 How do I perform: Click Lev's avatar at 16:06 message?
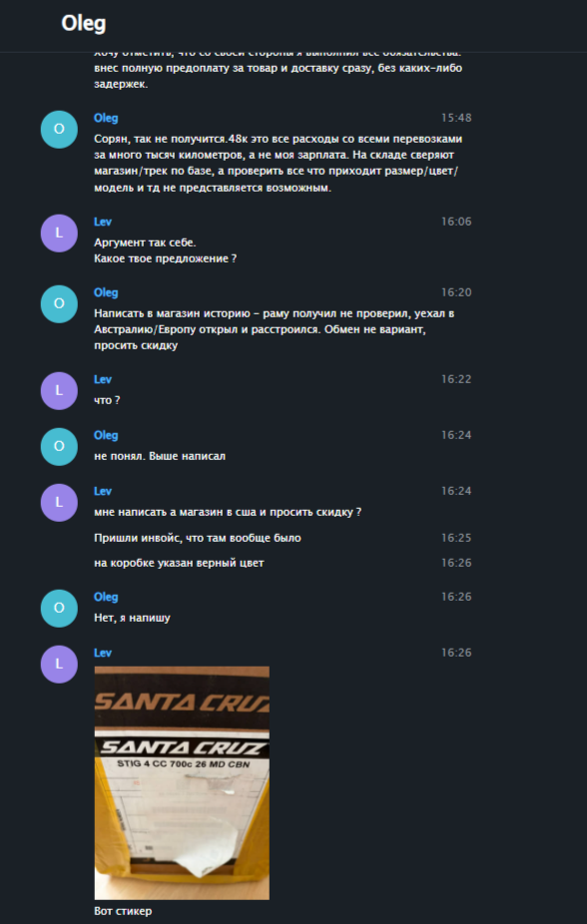(x=59, y=233)
